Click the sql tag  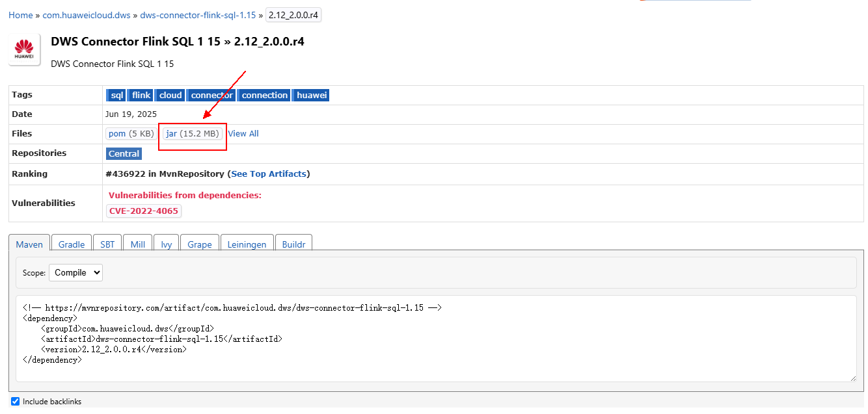tap(116, 95)
